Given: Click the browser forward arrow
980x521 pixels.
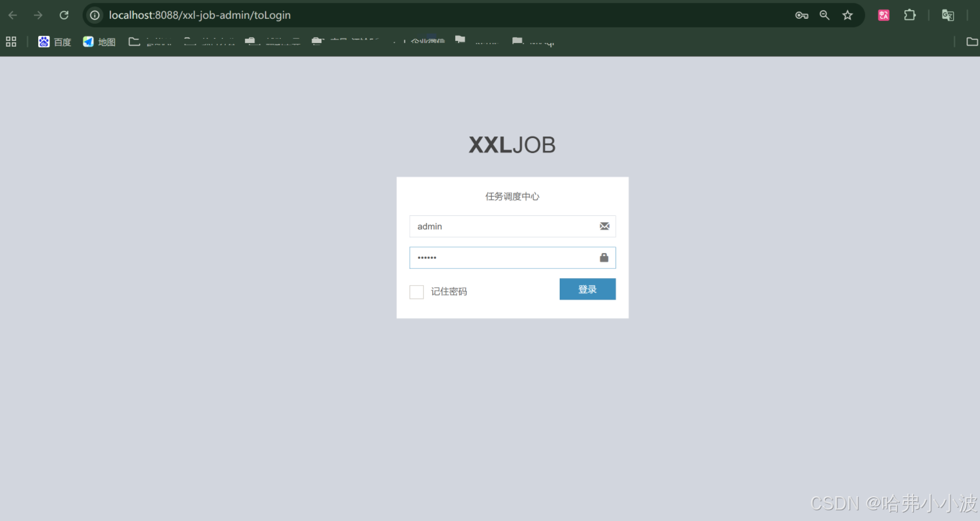Looking at the screenshot, I should (x=38, y=15).
